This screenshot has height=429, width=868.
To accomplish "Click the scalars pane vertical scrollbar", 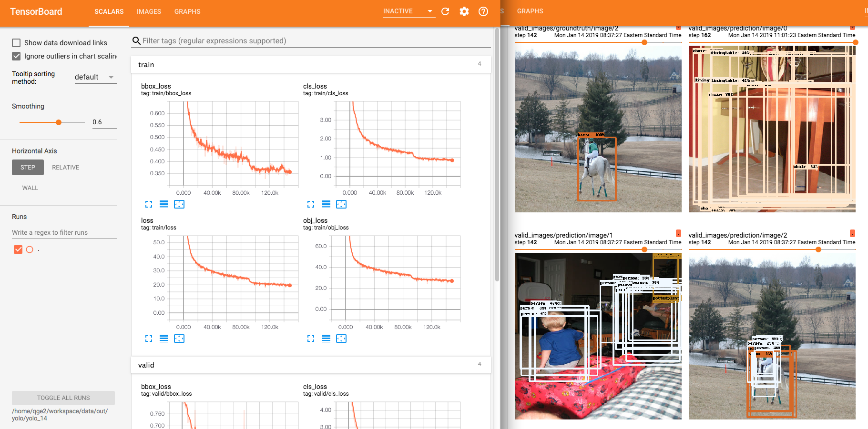I will point(497,155).
